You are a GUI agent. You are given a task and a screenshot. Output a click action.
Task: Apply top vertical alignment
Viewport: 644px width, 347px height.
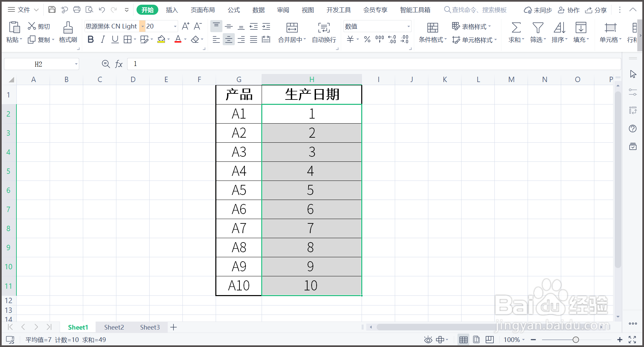[216, 26]
